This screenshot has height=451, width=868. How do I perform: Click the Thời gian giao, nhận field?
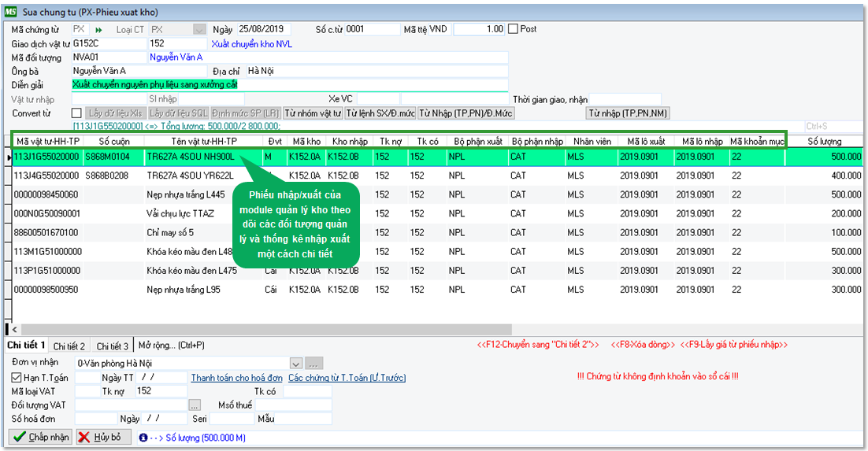(626, 100)
